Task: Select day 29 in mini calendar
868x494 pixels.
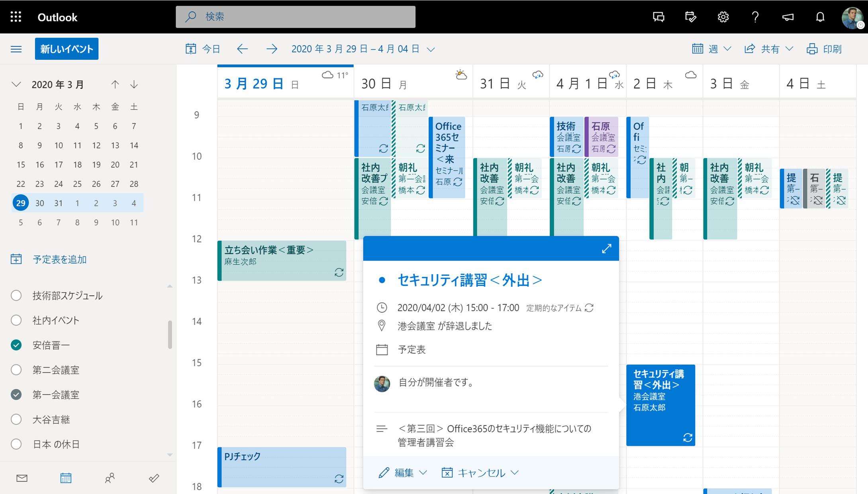Action: [21, 203]
